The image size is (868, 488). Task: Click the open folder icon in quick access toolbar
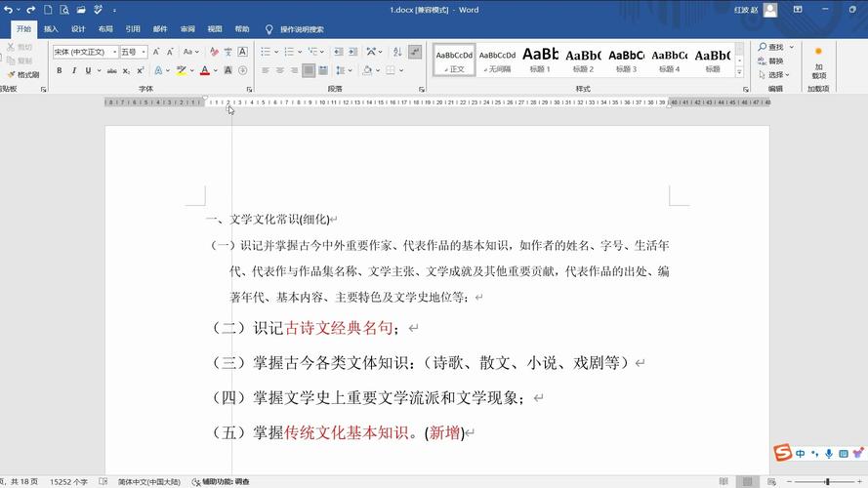click(81, 10)
